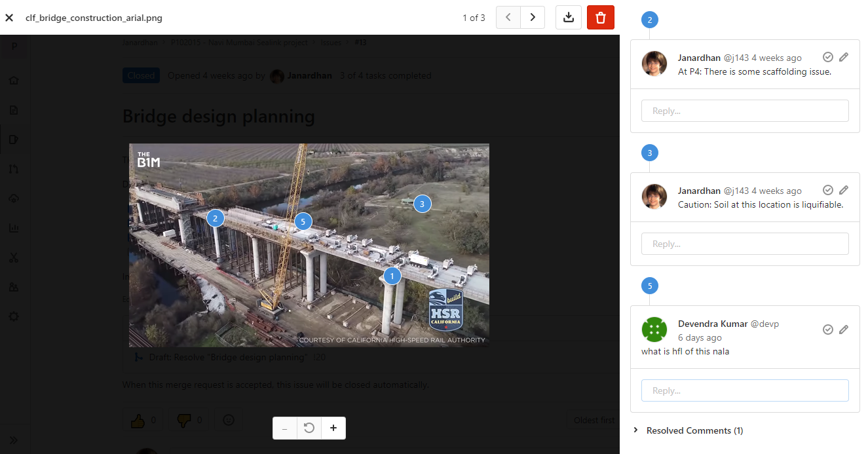Resolve the liquifiable soil thread

click(x=828, y=190)
